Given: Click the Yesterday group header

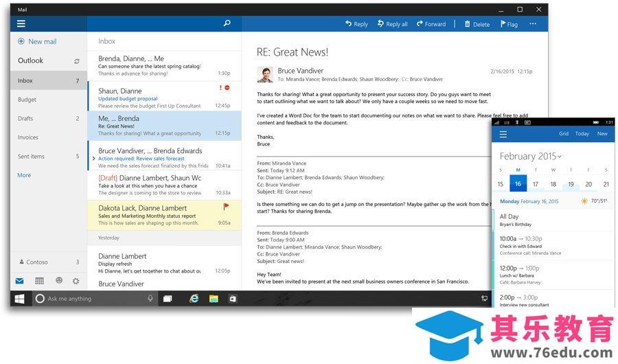Looking at the screenshot, I should point(164,238).
